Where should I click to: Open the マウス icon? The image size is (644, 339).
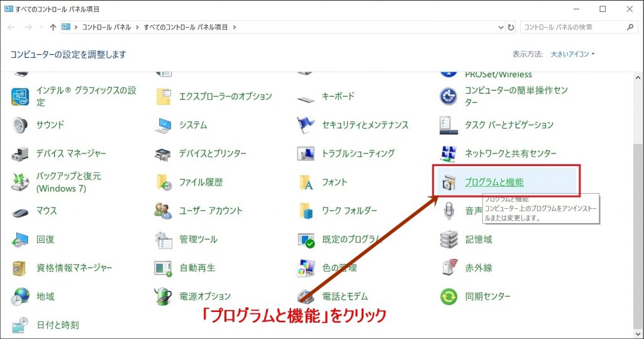point(20,211)
